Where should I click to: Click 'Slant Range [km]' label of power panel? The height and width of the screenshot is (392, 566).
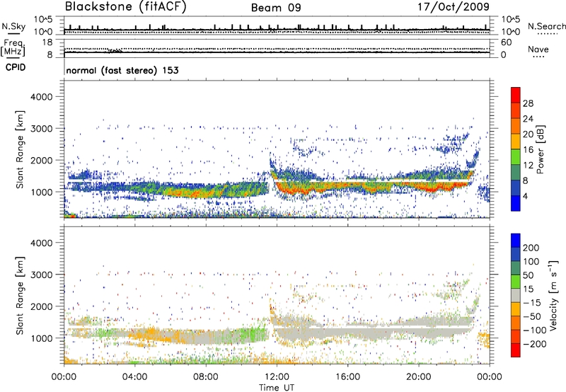point(20,149)
